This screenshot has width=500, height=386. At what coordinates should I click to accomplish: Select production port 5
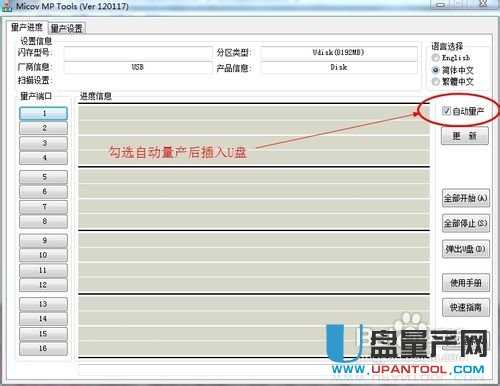(x=44, y=177)
